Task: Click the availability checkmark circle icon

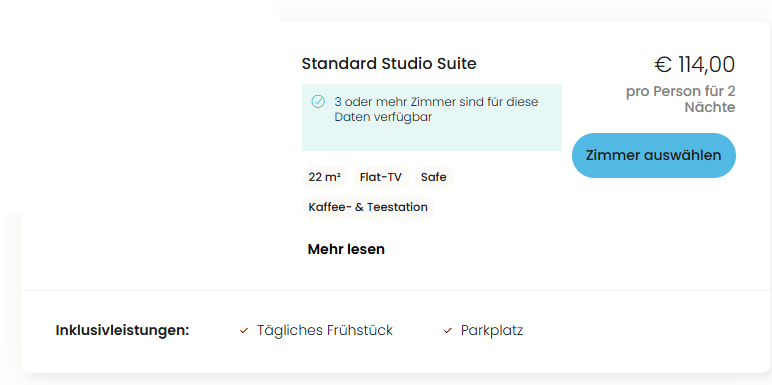Action: pos(318,102)
